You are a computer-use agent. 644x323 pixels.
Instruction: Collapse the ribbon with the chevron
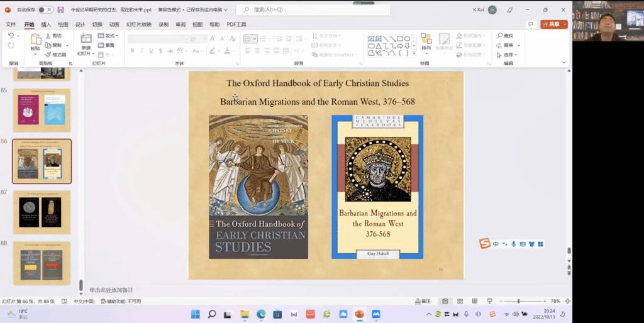563,63
